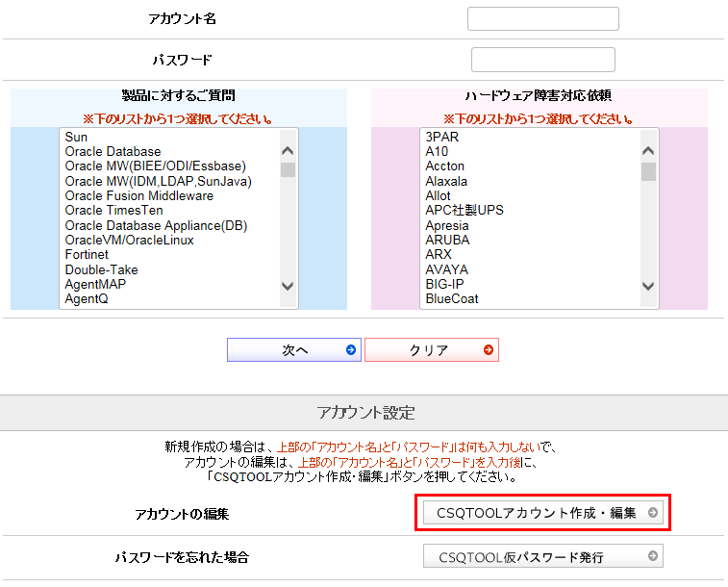Click the クリア button
Screen dimensions: 728x587
(x=432, y=349)
